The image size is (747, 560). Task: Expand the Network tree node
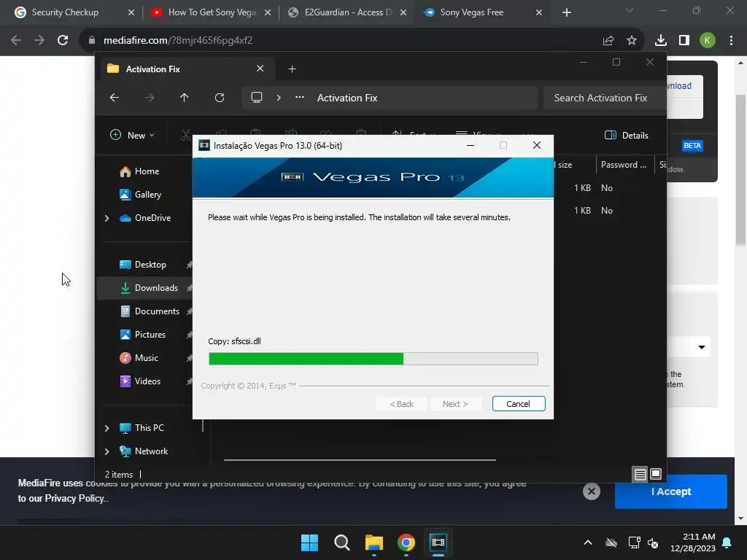click(x=107, y=451)
